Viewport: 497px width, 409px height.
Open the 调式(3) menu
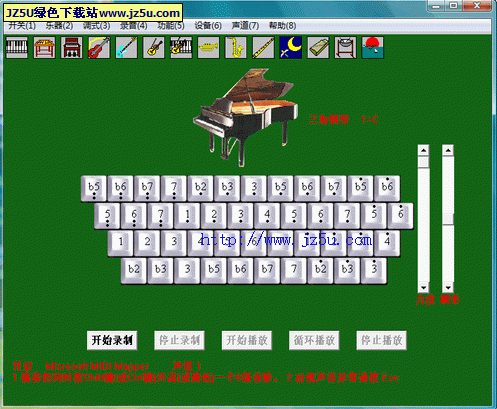pyautogui.click(x=96, y=26)
